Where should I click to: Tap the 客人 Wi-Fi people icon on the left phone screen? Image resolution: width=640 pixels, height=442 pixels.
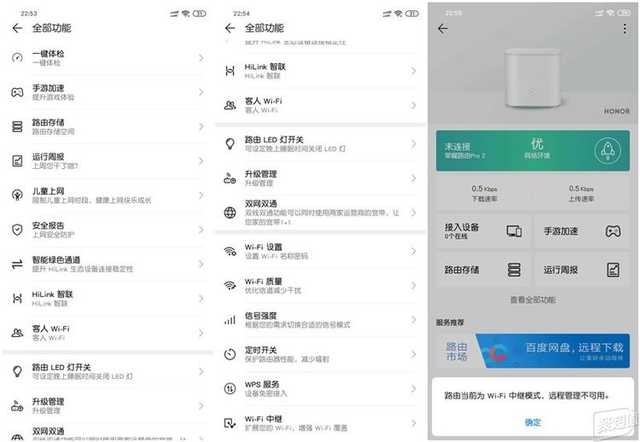(17, 333)
